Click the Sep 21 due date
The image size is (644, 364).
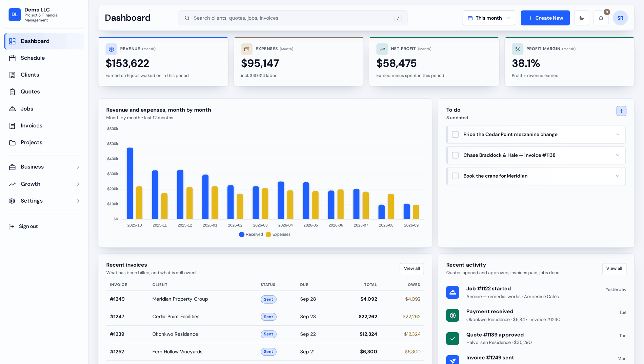(x=307, y=352)
